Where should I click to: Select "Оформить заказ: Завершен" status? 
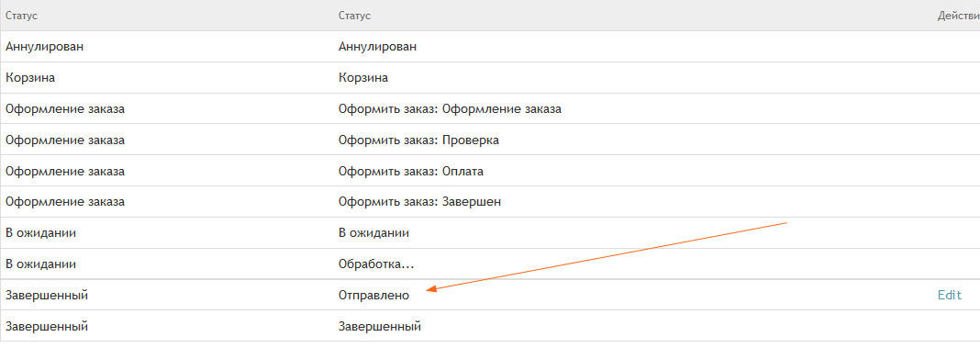coord(420,202)
